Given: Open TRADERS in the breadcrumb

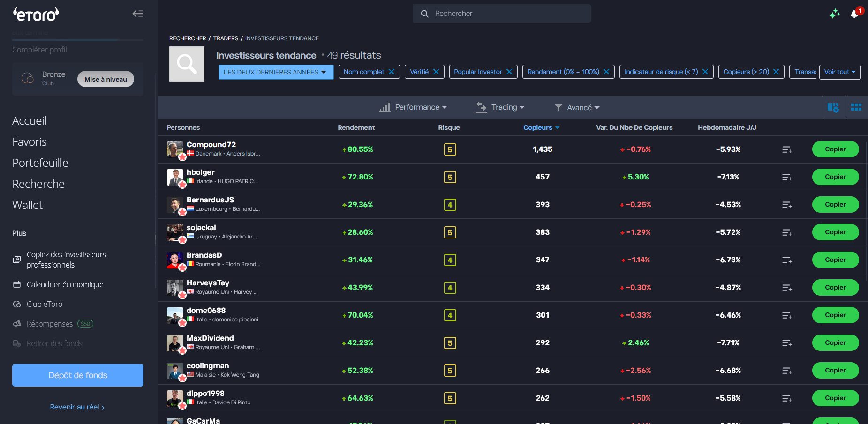Looking at the screenshot, I should point(226,38).
